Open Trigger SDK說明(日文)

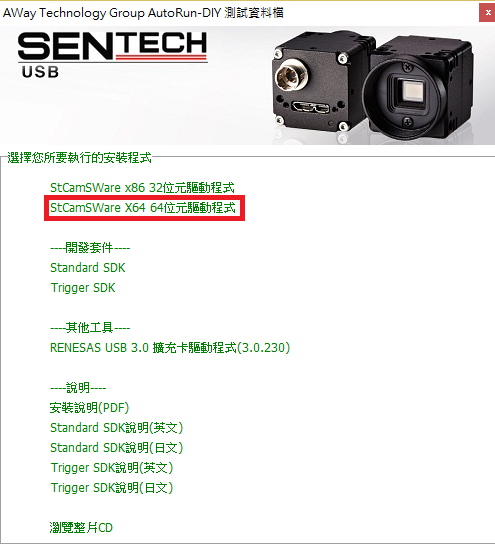pos(112,488)
